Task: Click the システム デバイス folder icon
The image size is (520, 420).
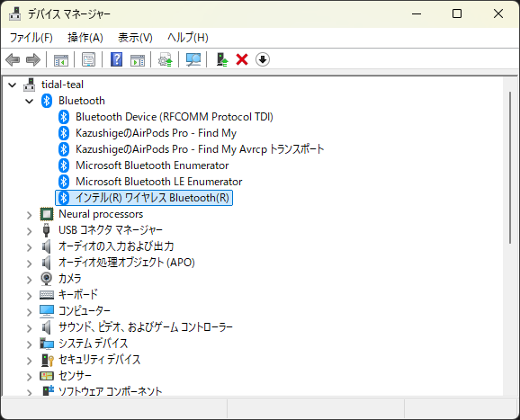Action: point(47,344)
